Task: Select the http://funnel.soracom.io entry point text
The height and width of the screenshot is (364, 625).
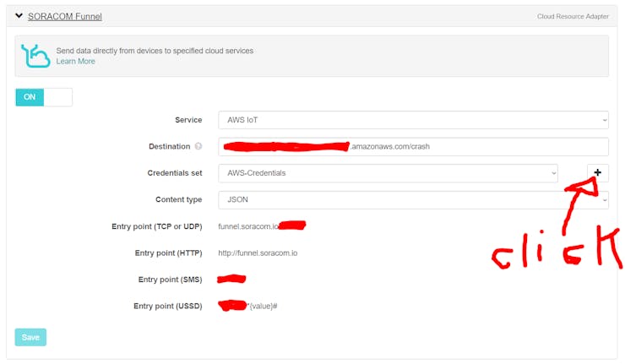Action: (x=258, y=253)
